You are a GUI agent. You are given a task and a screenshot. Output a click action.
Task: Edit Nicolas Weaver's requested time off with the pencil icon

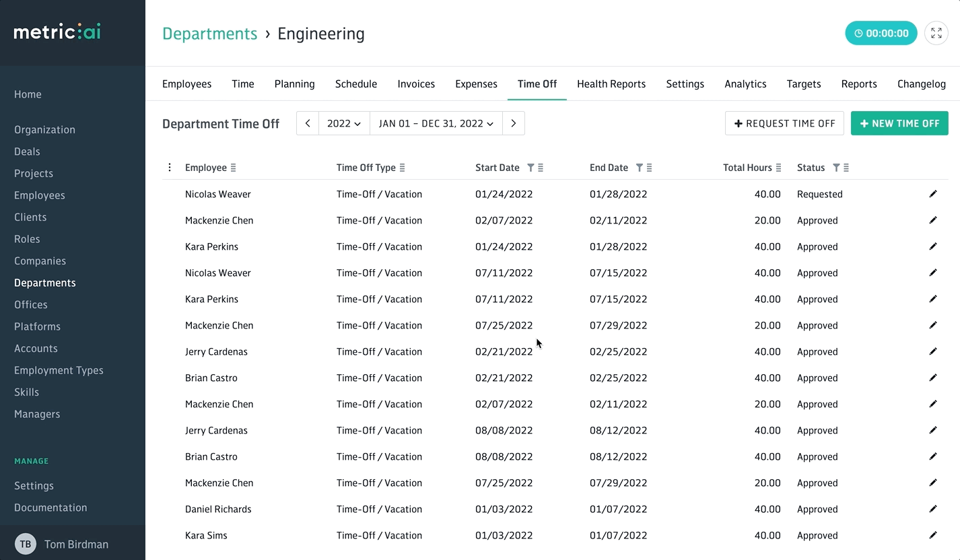(x=933, y=194)
